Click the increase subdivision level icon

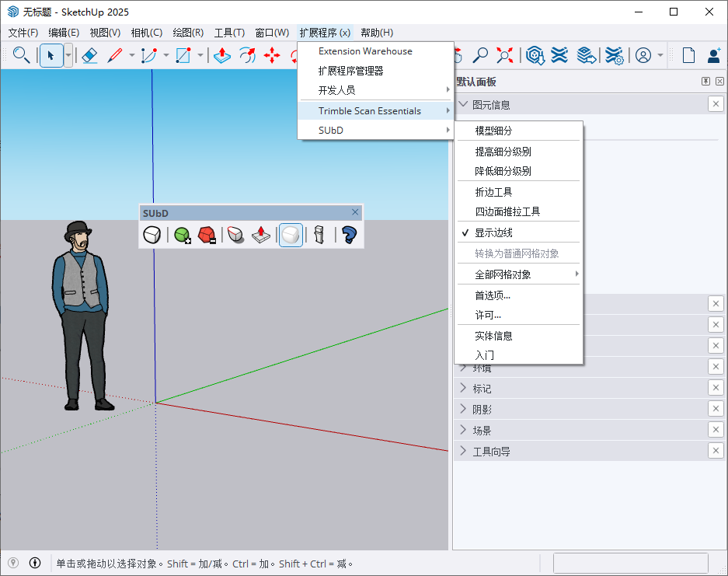tap(183, 235)
